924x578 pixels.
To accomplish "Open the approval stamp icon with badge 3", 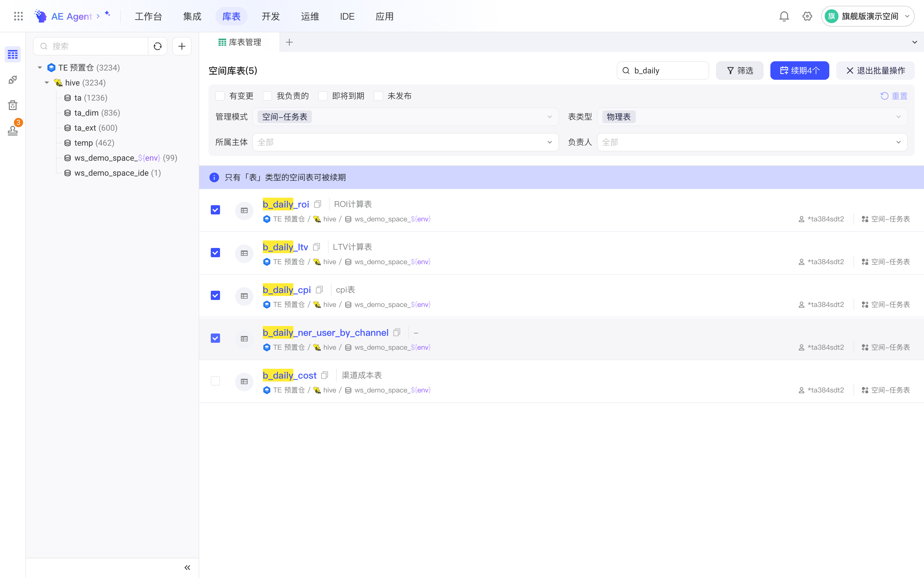I will (13, 130).
